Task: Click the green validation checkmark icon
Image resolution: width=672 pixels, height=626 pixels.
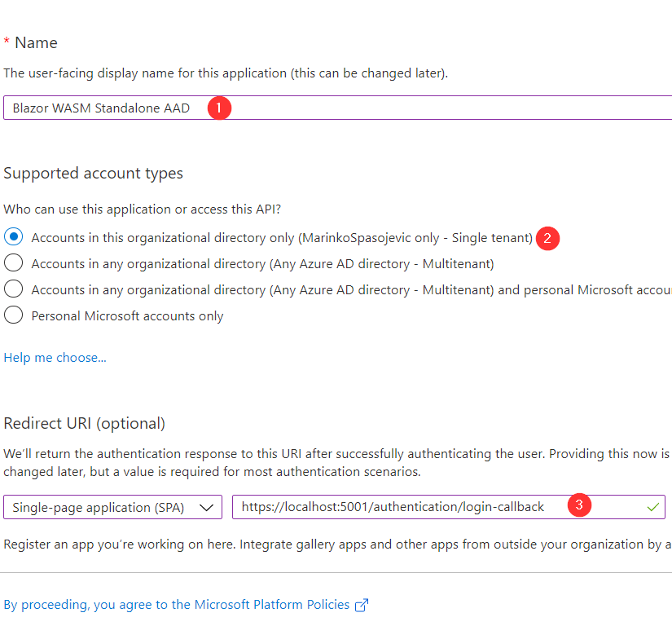Action: pyautogui.click(x=652, y=507)
